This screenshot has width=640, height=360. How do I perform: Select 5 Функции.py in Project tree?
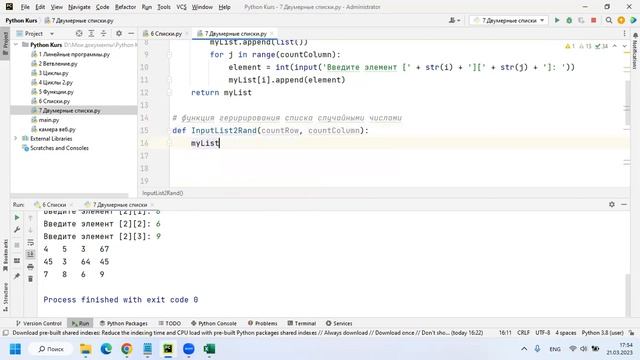coord(56,92)
